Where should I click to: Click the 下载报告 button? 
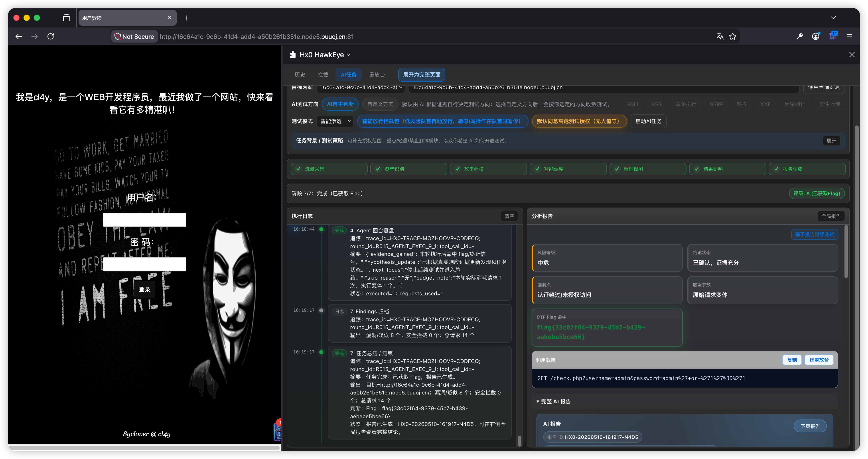click(x=810, y=426)
